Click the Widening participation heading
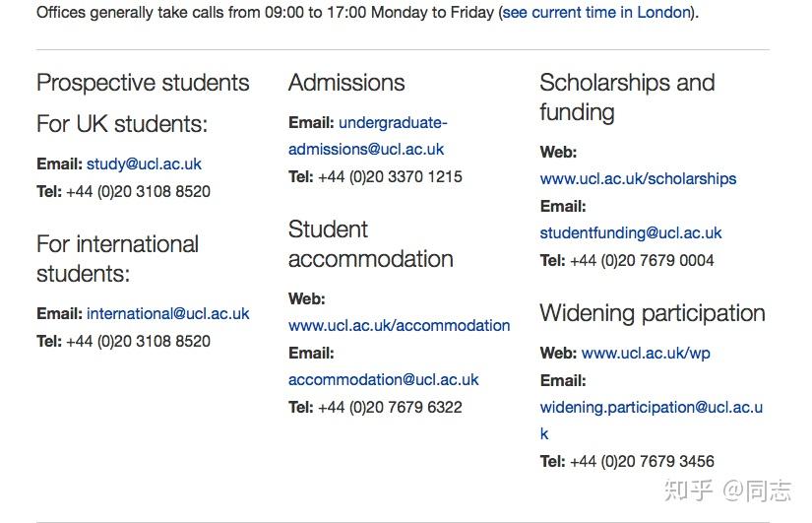This screenshot has height=523, width=812. [x=652, y=313]
